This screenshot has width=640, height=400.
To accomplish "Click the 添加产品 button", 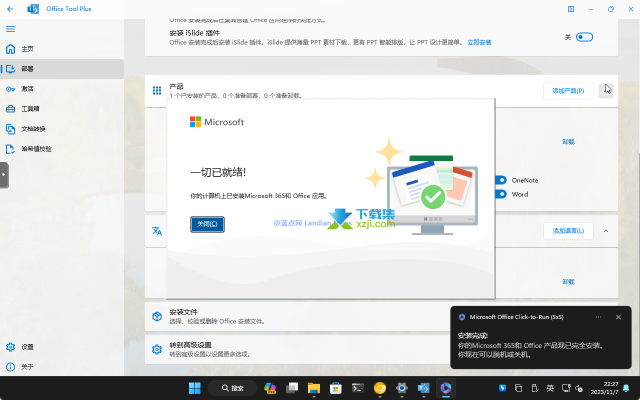I will click(x=567, y=91).
